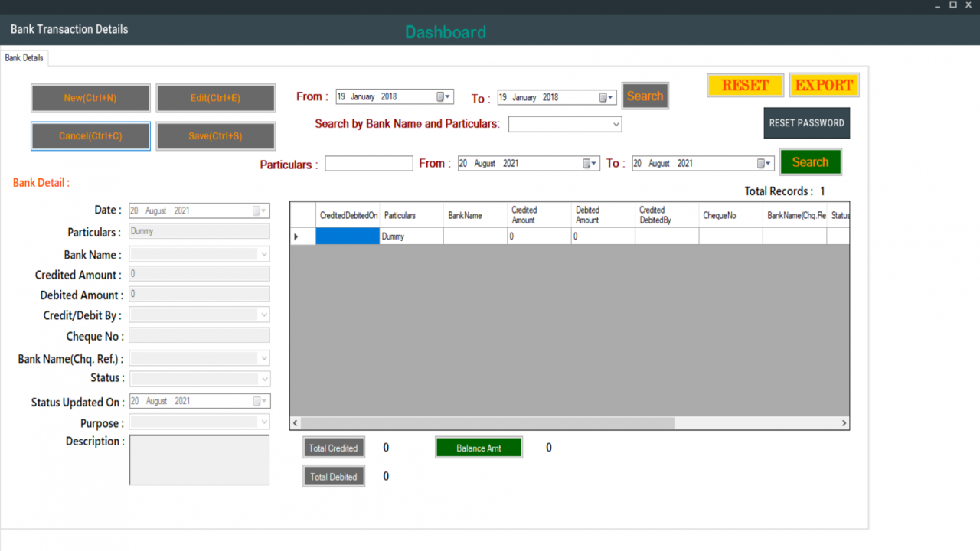This screenshot has width=980, height=551.
Task: Click the yellow RESET button
Action: click(x=745, y=85)
